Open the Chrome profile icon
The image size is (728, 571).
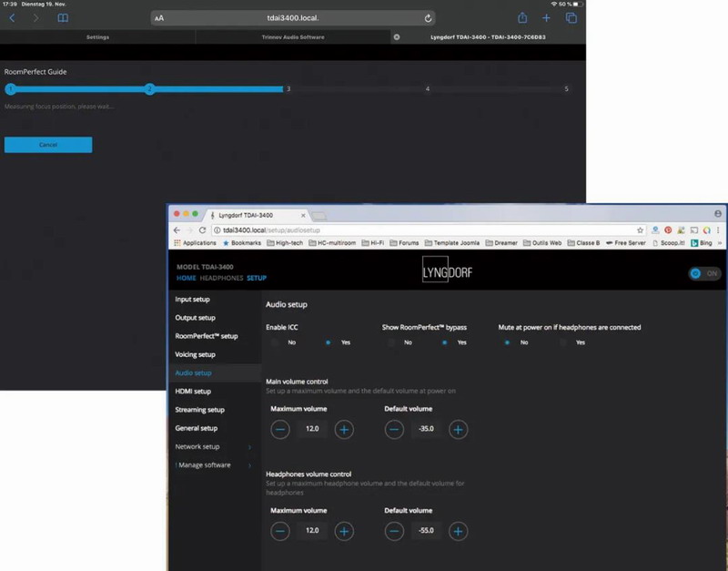[x=718, y=214]
